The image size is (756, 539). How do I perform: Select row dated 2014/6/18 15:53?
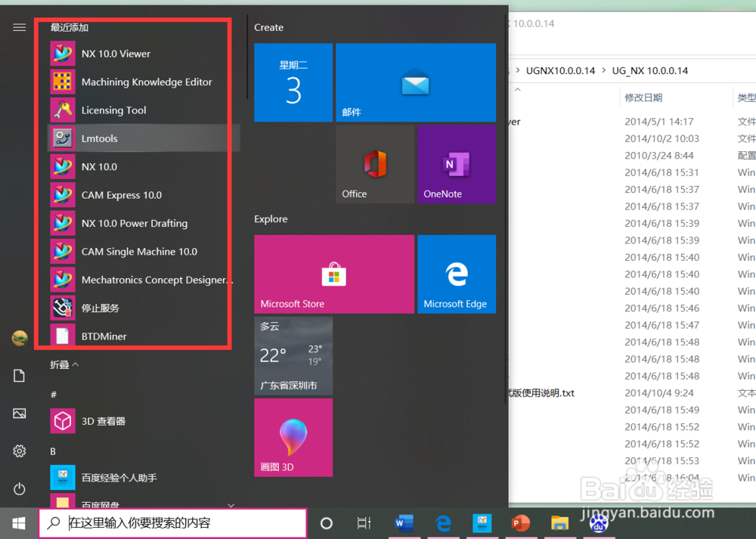(x=633, y=461)
